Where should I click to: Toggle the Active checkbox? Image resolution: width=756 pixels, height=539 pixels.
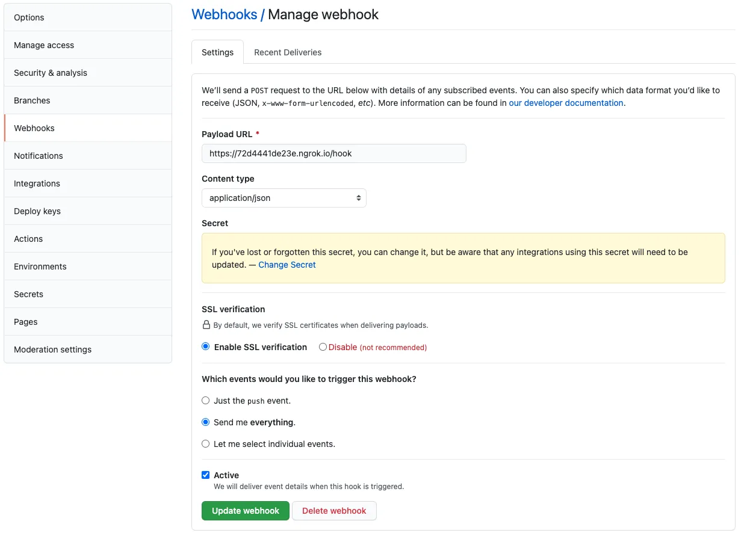point(206,475)
